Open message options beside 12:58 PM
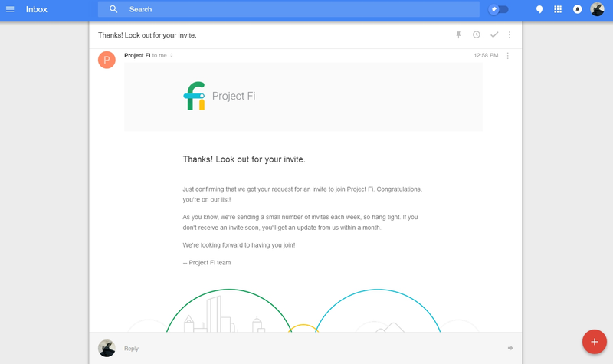Image resolution: width=613 pixels, height=364 pixels. click(x=507, y=55)
